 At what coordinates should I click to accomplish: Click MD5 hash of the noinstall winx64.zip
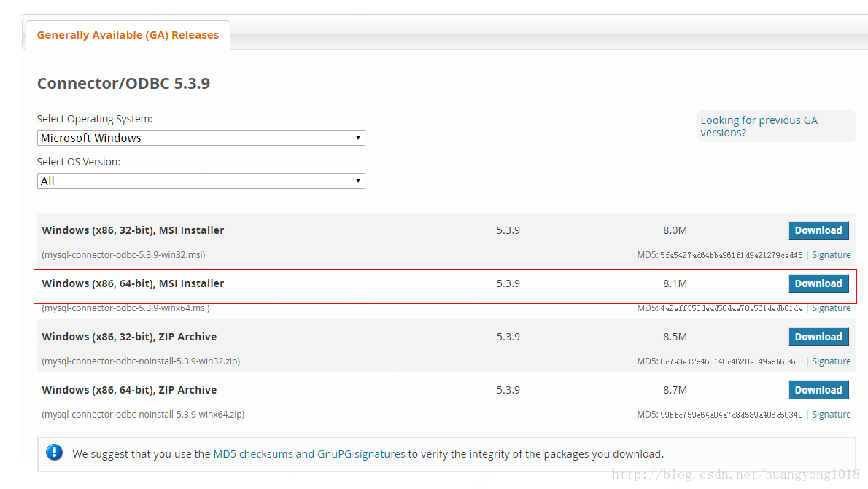(x=732, y=415)
